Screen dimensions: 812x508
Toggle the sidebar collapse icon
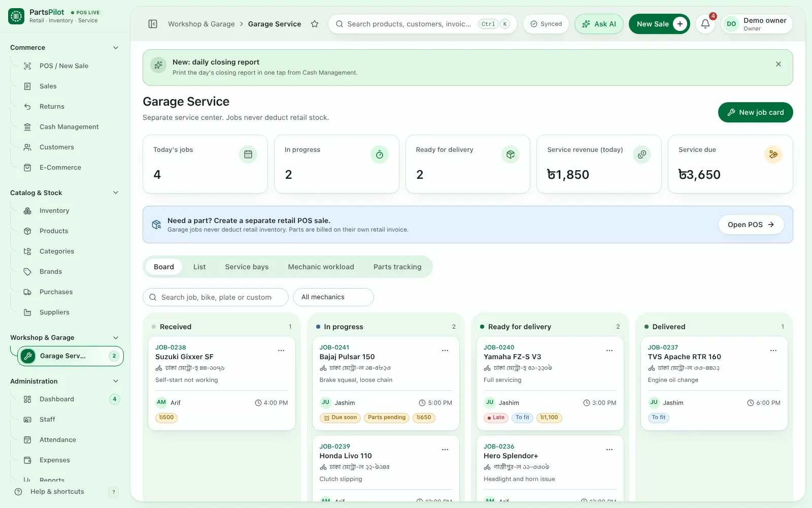click(x=153, y=24)
